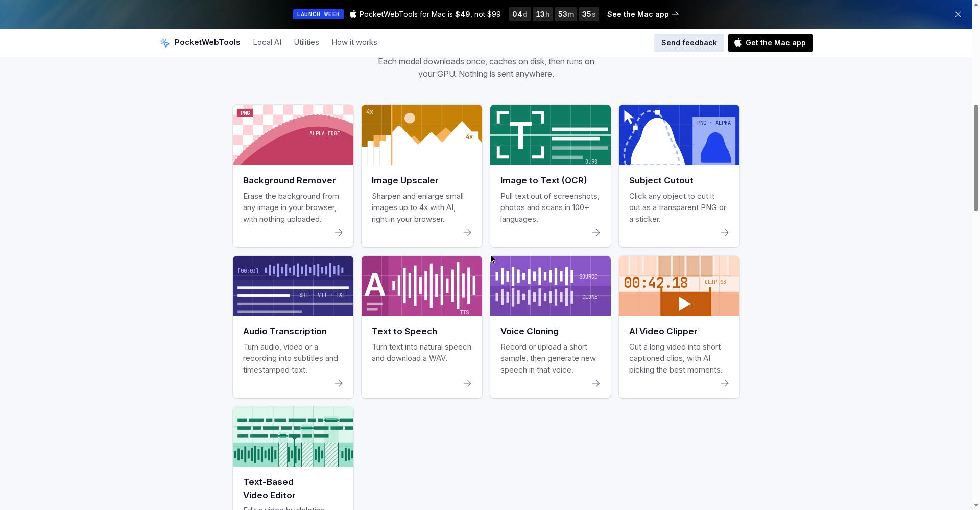The width and height of the screenshot is (980, 510).
Task: Click the scrollbar down arrow
Action: pyautogui.click(x=976, y=506)
